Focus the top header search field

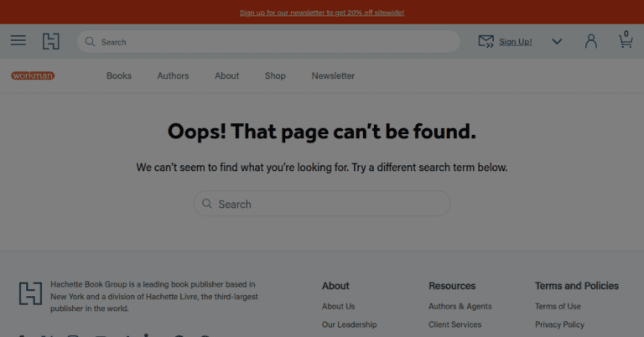click(x=268, y=41)
